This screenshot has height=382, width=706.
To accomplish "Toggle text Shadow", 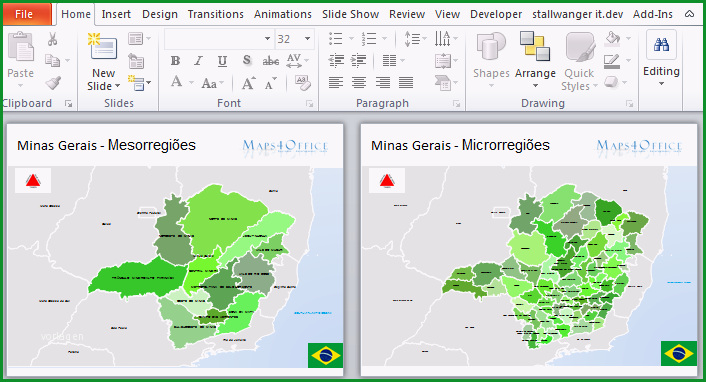I will 246,60.
